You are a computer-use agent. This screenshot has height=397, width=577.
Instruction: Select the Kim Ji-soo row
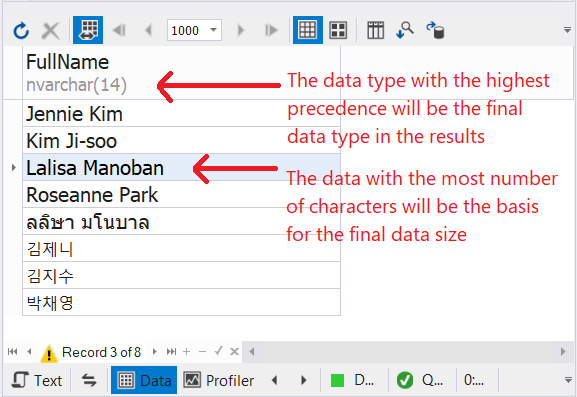(x=181, y=140)
